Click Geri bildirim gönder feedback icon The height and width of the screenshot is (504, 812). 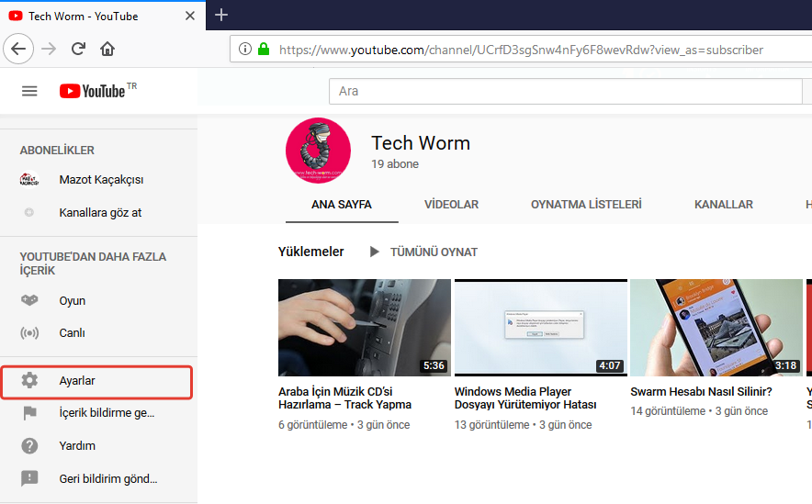29,478
